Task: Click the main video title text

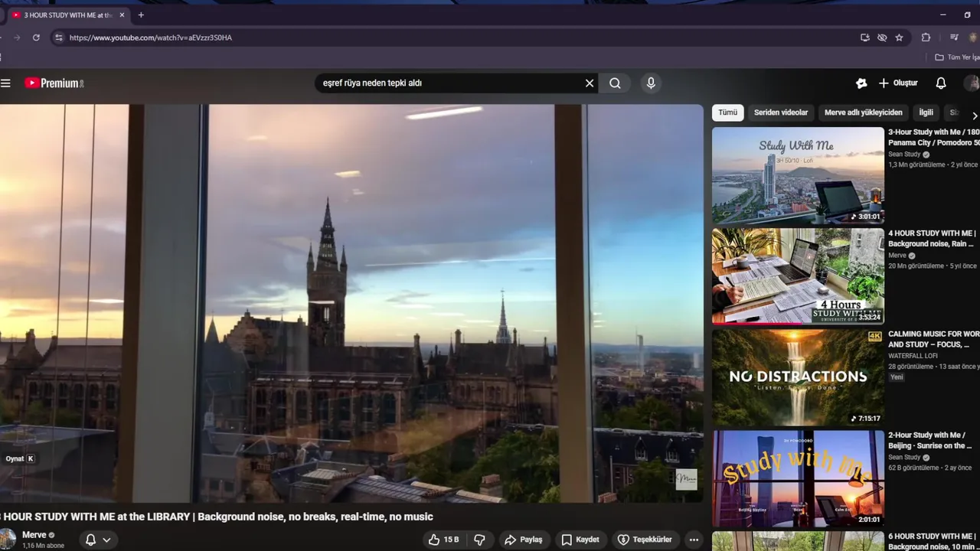Action: 217,517
